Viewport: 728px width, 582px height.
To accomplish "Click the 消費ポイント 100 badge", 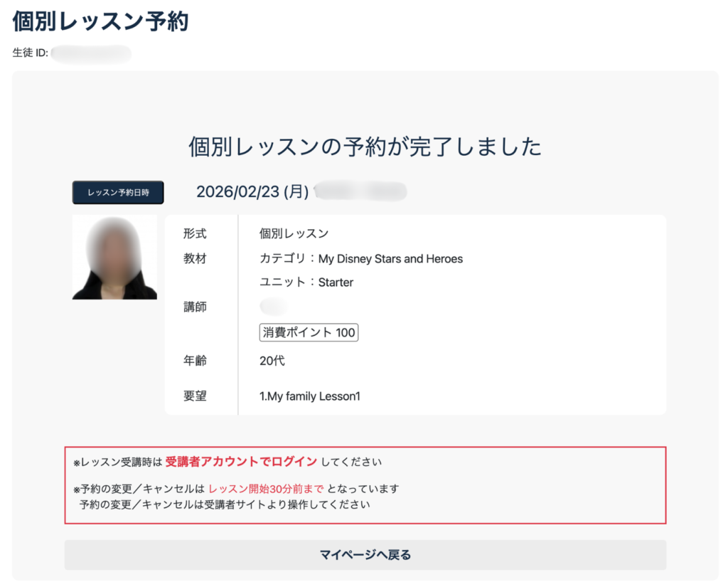I will tap(309, 332).
